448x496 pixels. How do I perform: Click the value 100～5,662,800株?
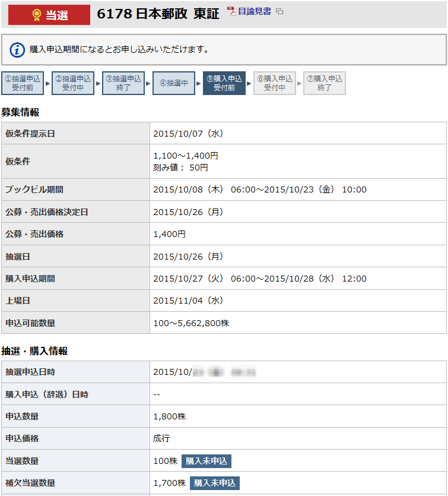pos(191,323)
